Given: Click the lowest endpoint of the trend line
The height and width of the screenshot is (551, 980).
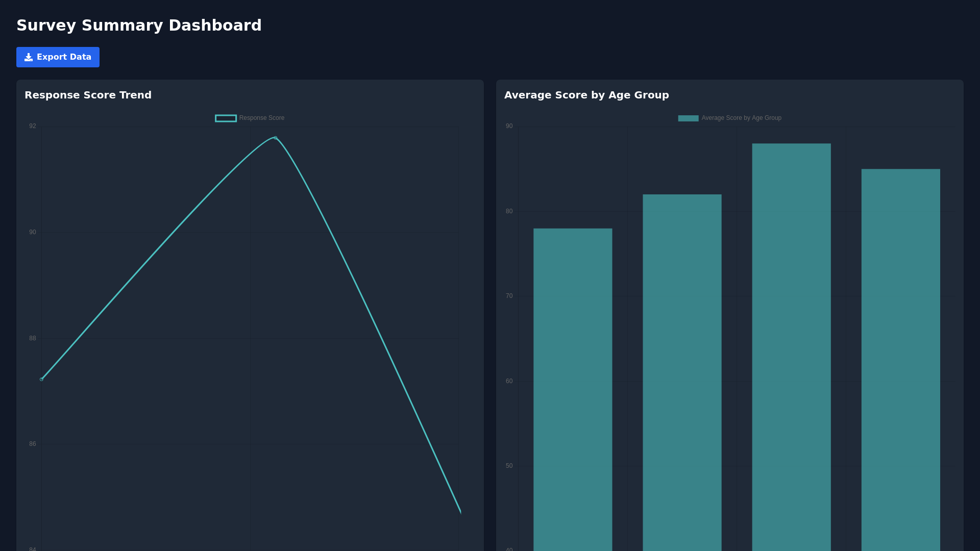Looking at the screenshot, I should pyautogui.click(x=460, y=512).
